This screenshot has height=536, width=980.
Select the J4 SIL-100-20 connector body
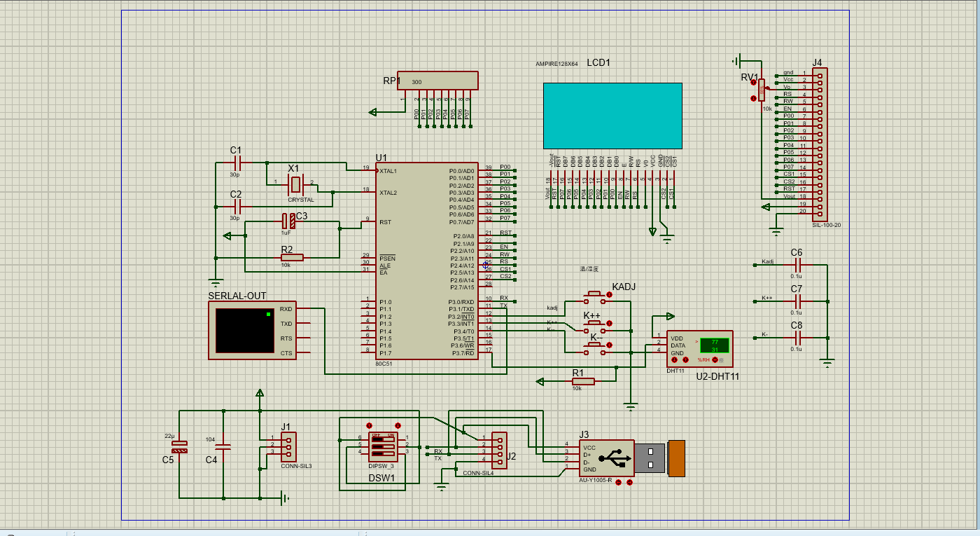[820, 144]
